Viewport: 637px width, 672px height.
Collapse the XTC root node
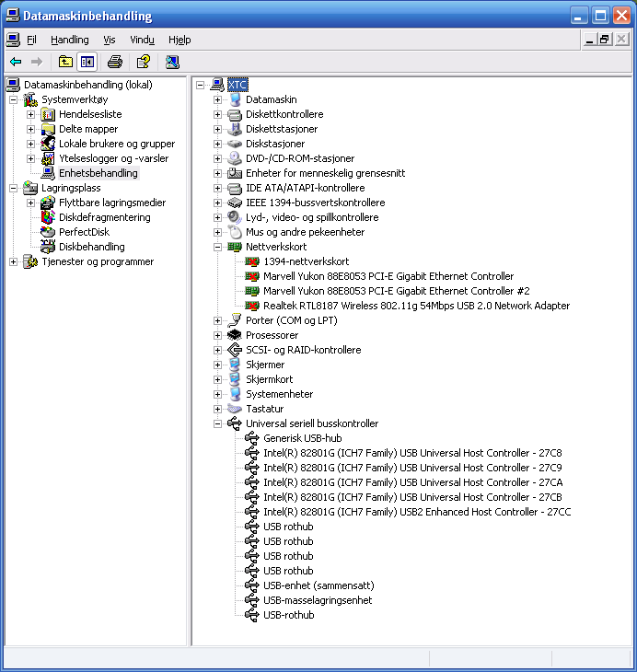tap(200, 85)
